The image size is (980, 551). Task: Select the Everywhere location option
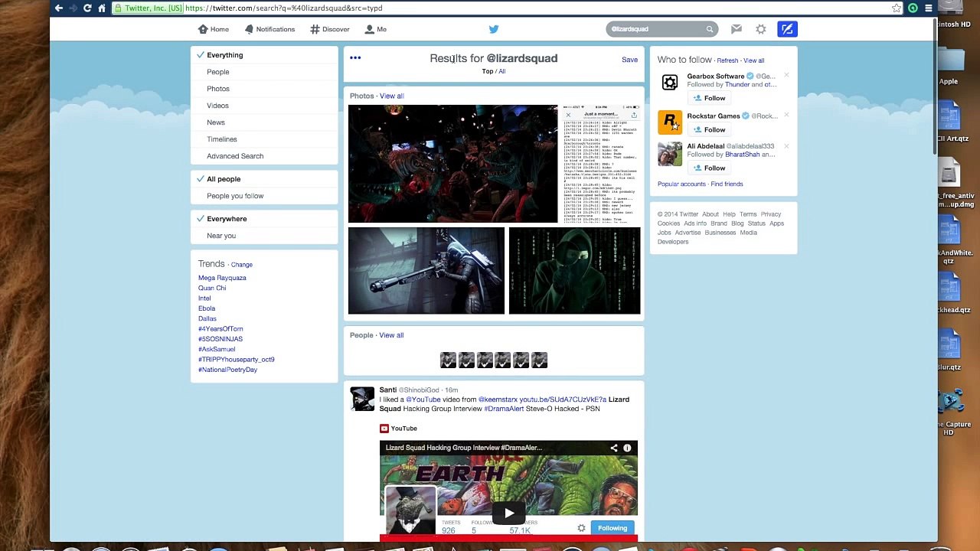[227, 219]
